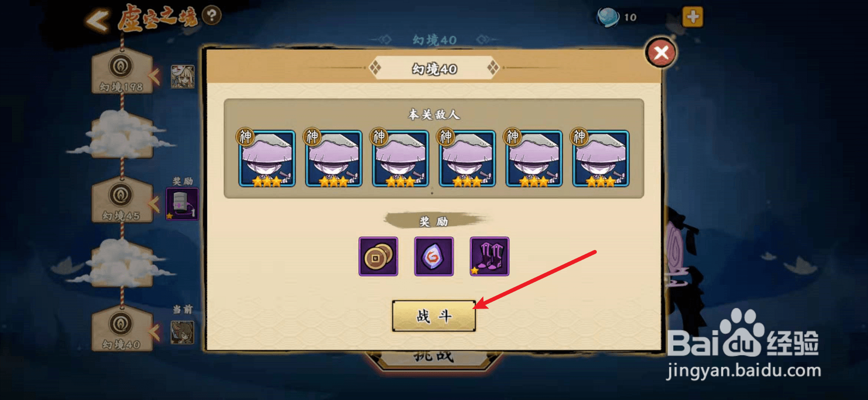Open the 幻境45 stage plaque

click(122, 200)
